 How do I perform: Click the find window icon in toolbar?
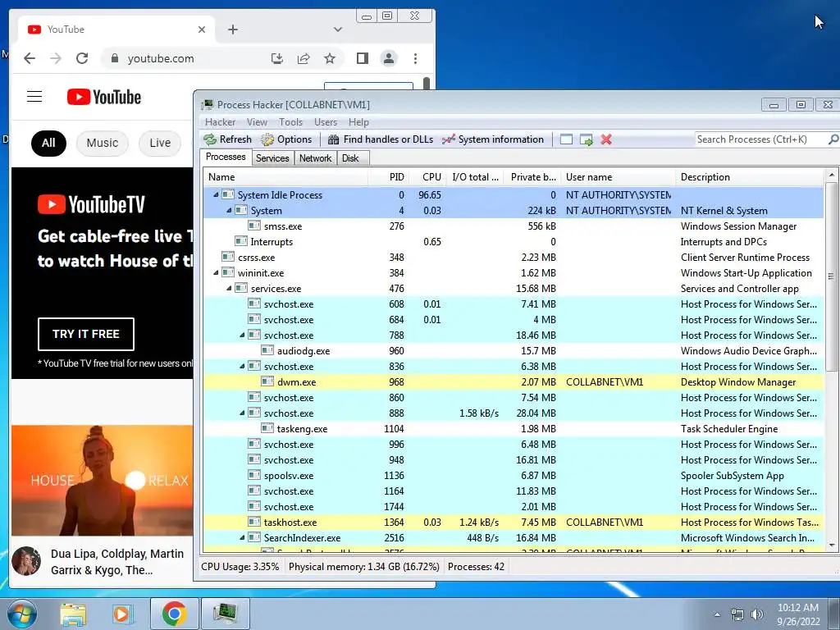(x=566, y=139)
